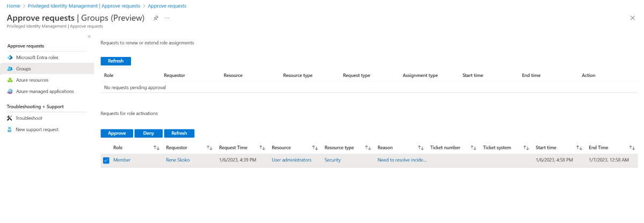The width and height of the screenshot is (644, 223).
Task: Sort by Resource column arrows
Action: pos(316,148)
